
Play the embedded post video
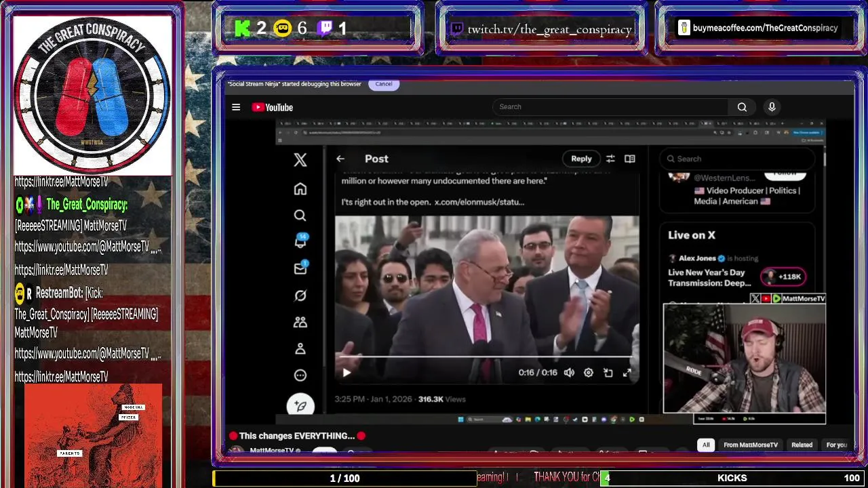[347, 373]
